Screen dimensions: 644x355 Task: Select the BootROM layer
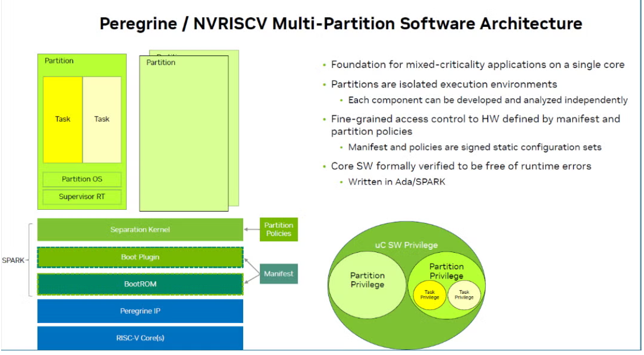tap(140, 284)
